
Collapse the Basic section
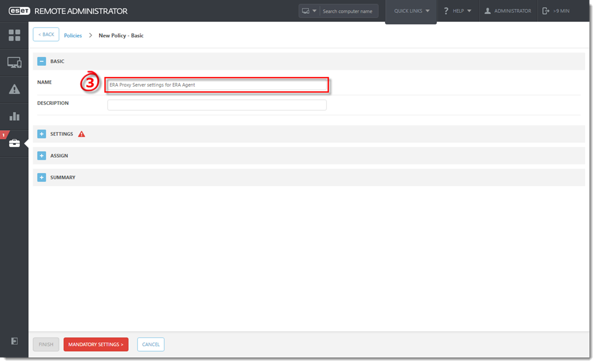tap(42, 62)
